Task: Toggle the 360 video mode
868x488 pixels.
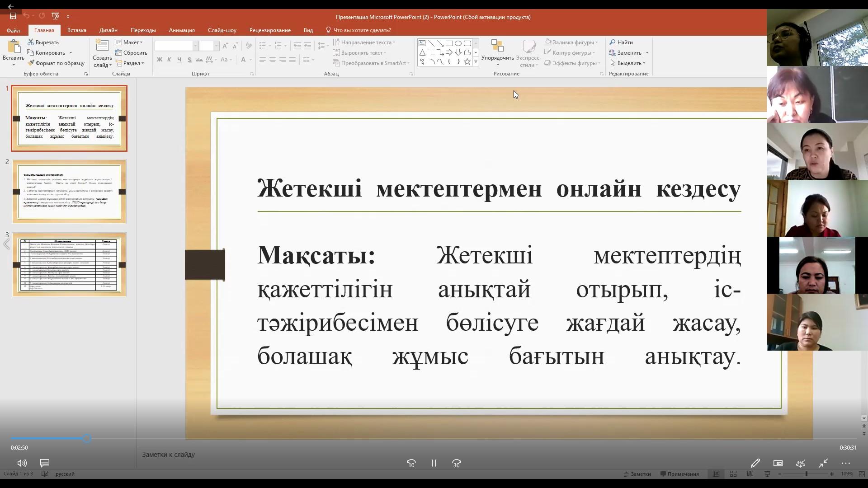Action: (x=801, y=463)
